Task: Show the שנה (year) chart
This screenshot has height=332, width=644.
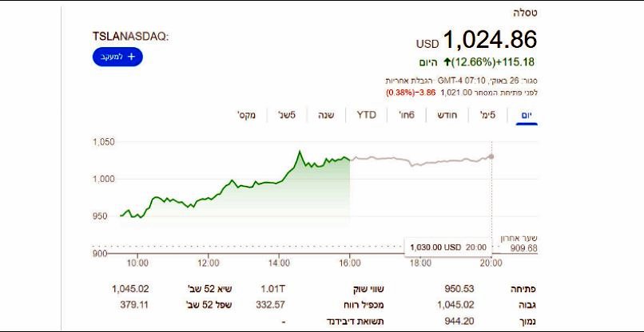Action: [325, 115]
